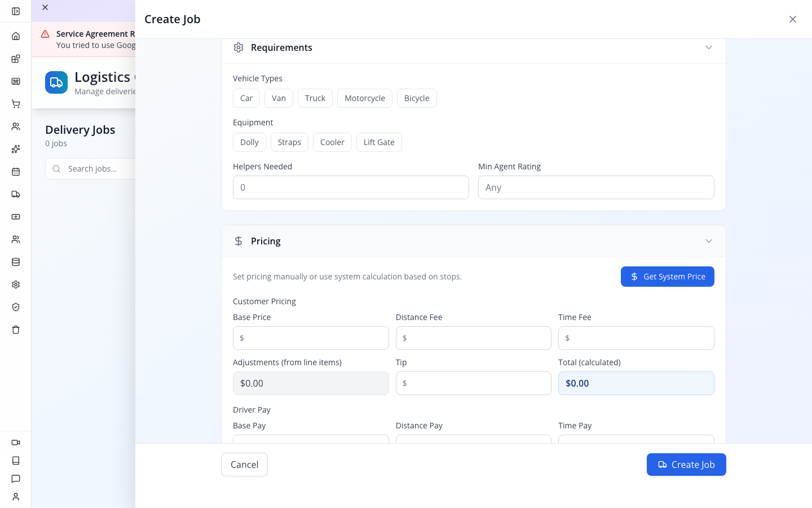The height and width of the screenshot is (508, 812).
Task: Toggle the Lift Gate equipment chip
Action: pyautogui.click(x=379, y=142)
